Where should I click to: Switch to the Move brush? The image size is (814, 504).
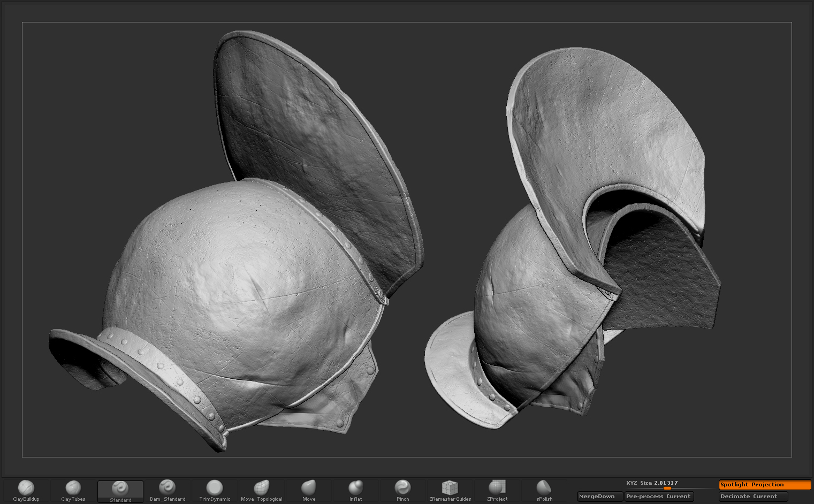coord(309,491)
